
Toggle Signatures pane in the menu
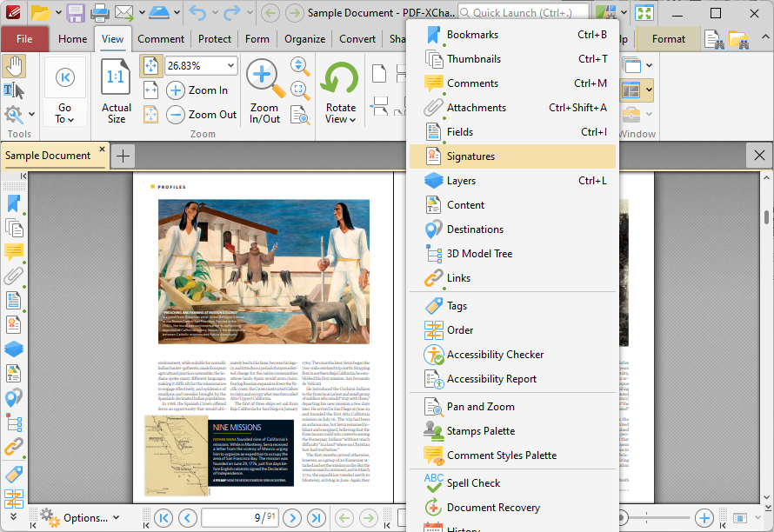pyautogui.click(x=512, y=156)
